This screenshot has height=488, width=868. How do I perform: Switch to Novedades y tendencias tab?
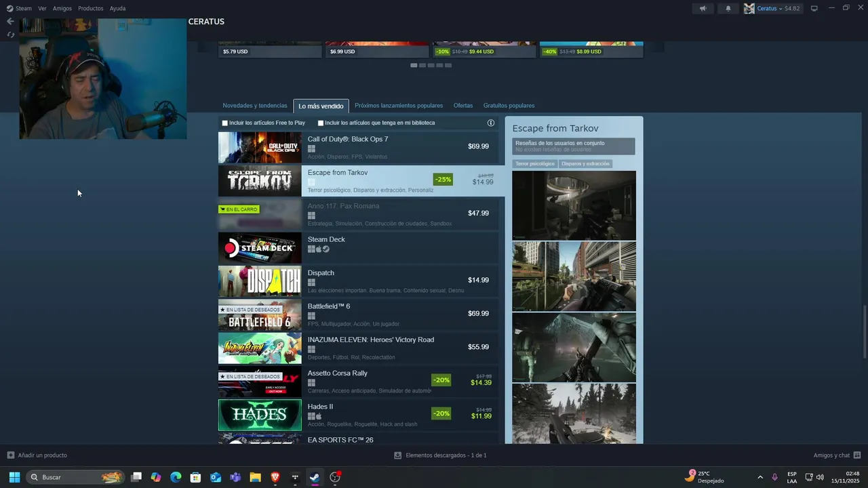coord(255,106)
